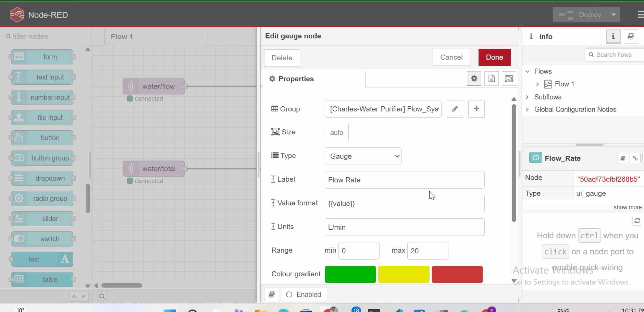644x312 pixels.
Task: Confirm with the Done button
Action: click(495, 57)
